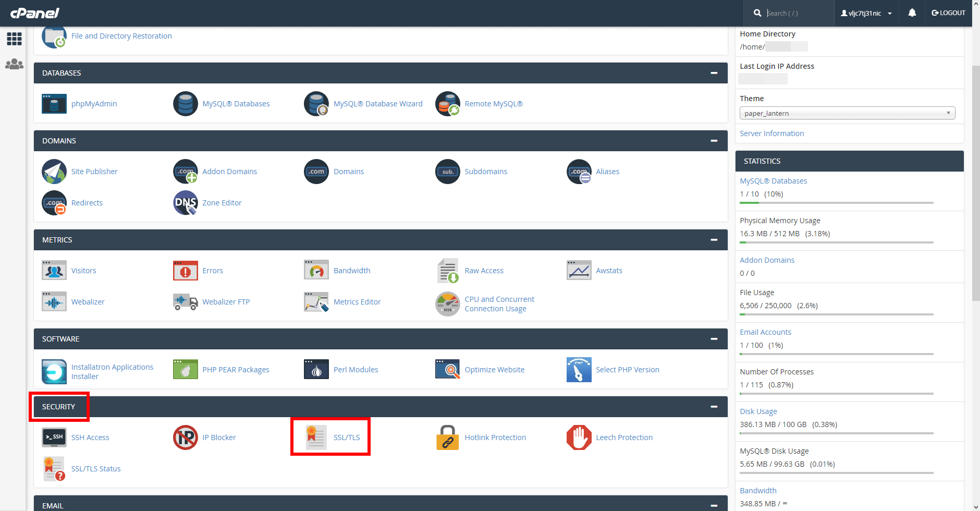
Task: Open the Subdomains icon
Action: pos(448,172)
